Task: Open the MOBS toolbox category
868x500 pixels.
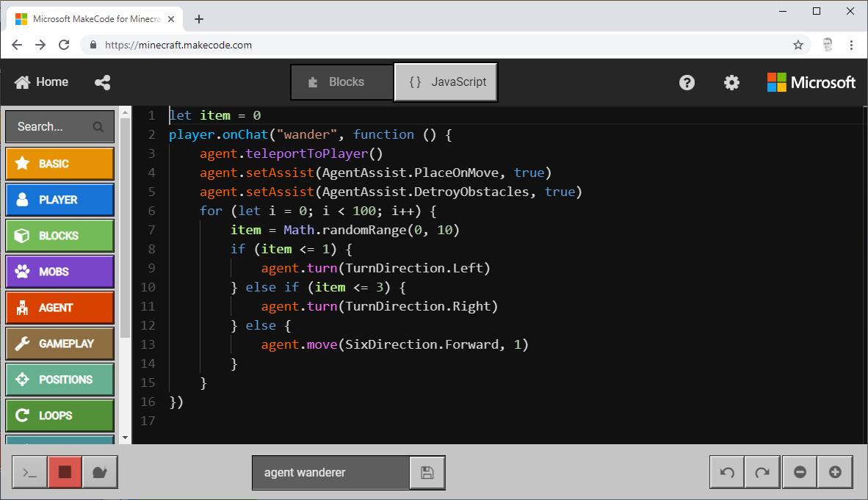Action: (59, 272)
